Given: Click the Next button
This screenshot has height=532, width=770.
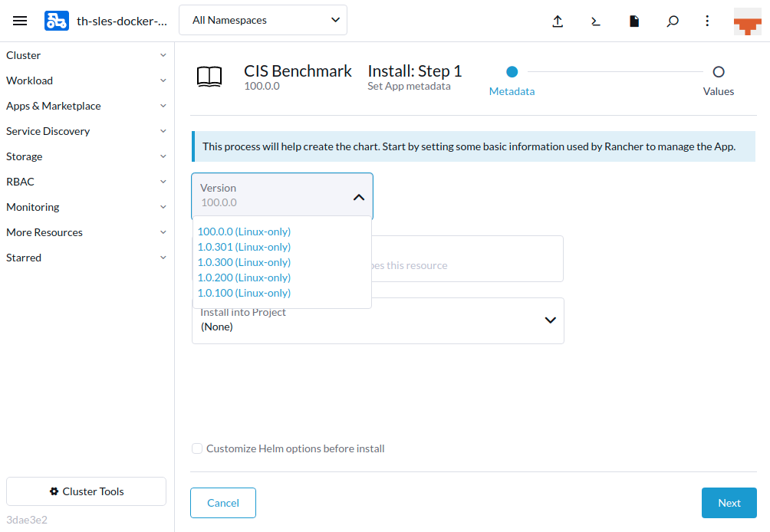Looking at the screenshot, I should click(729, 503).
